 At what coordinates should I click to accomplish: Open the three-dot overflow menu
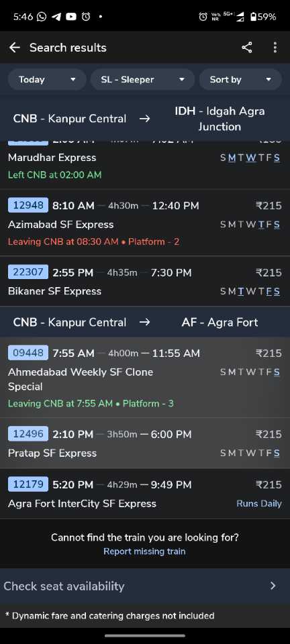[x=275, y=48]
